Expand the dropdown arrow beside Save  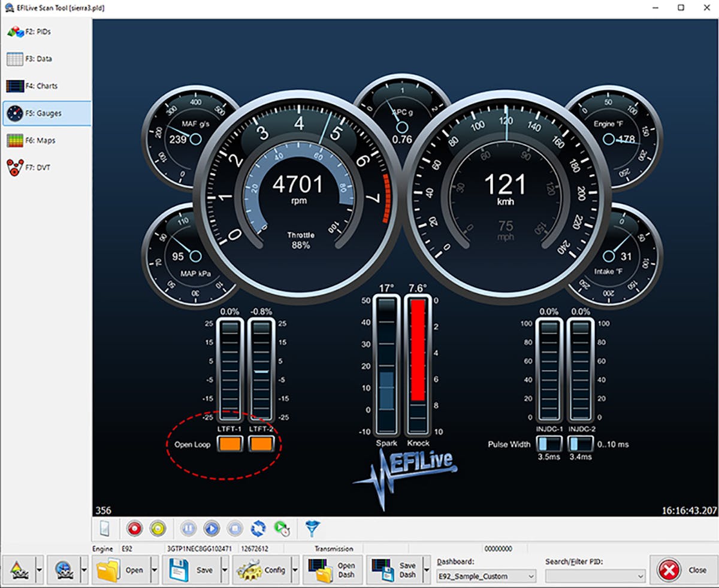(x=225, y=570)
